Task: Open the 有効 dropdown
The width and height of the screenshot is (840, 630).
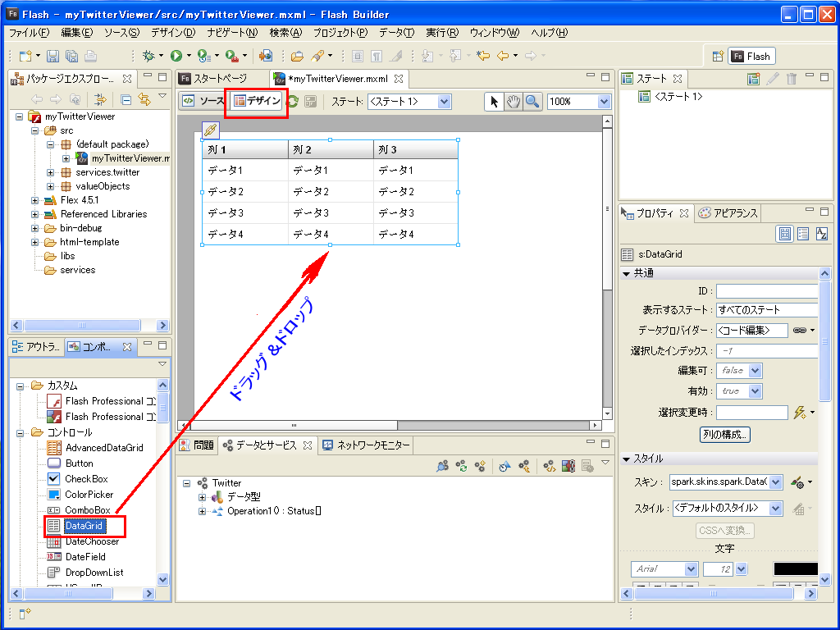Action: [x=755, y=391]
